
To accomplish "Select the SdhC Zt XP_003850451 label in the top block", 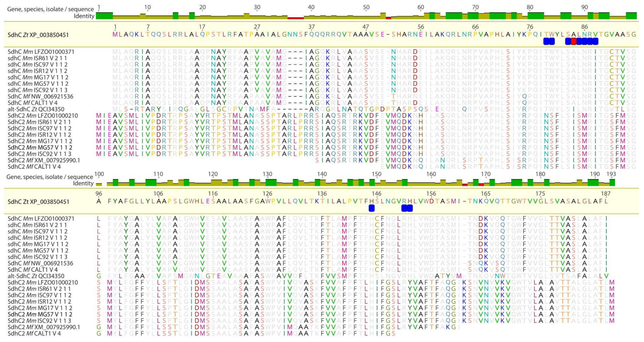I will click(38, 35).
